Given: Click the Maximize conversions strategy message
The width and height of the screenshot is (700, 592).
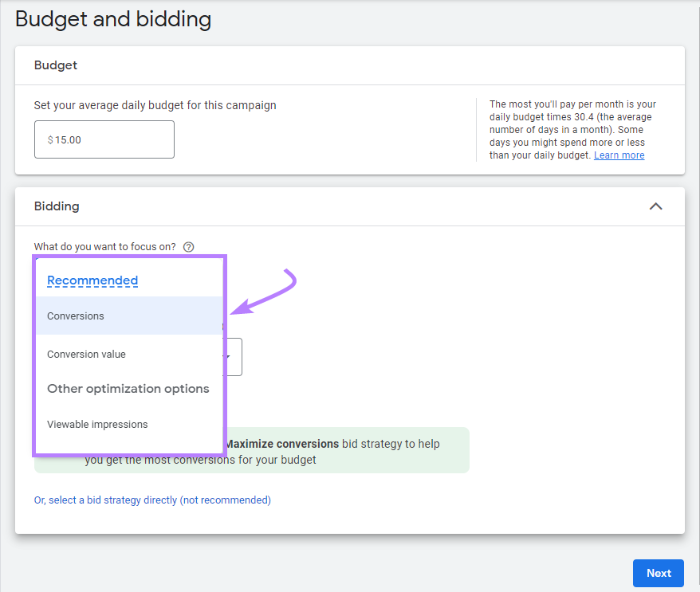Looking at the screenshot, I should tap(252, 451).
